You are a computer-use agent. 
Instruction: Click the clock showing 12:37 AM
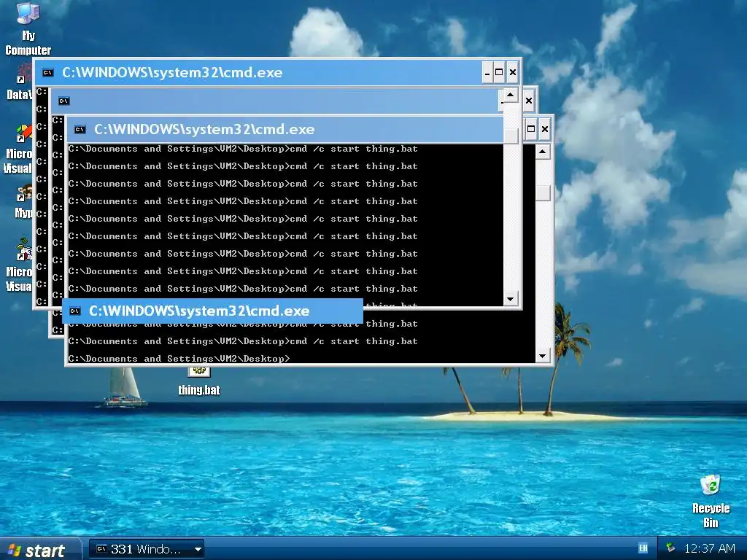(x=709, y=548)
